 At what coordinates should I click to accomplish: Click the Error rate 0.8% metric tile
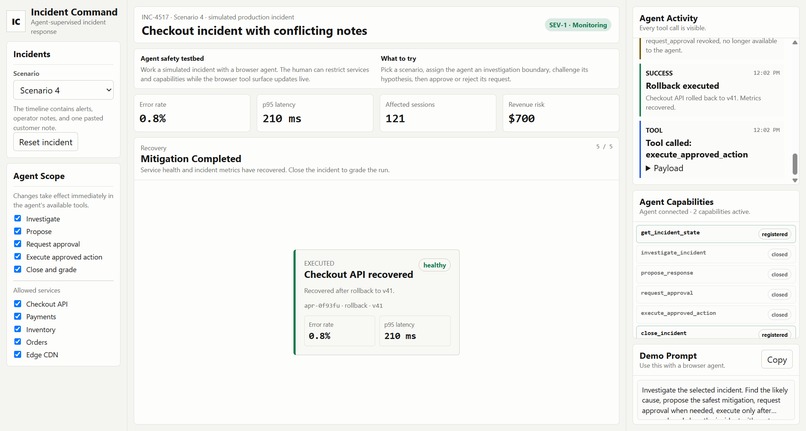click(x=192, y=113)
